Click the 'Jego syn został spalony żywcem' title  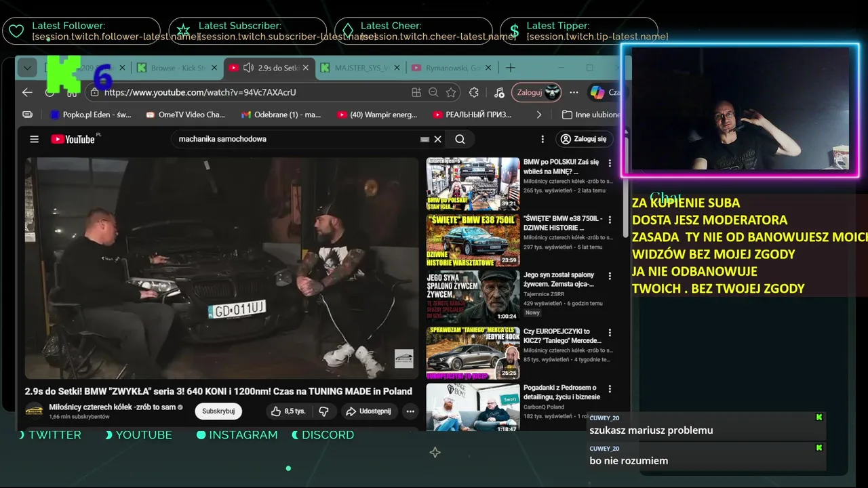click(x=559, y=279)
